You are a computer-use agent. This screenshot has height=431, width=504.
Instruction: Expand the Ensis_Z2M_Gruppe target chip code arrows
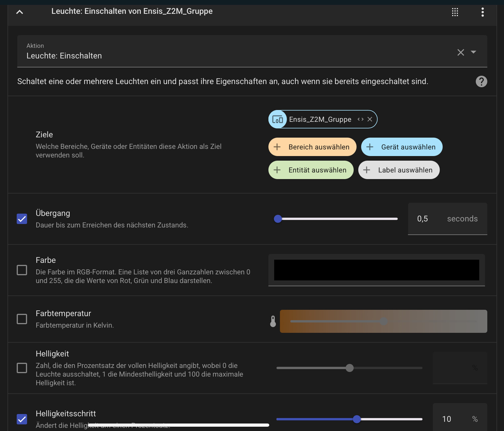click(x=360, y=119)
